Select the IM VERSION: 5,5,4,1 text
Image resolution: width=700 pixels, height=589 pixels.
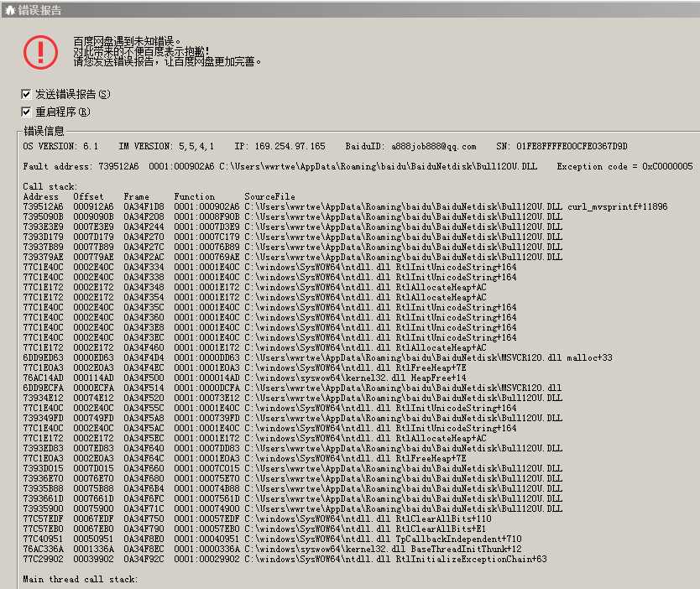pyautogui.click(x=166, y=146)
